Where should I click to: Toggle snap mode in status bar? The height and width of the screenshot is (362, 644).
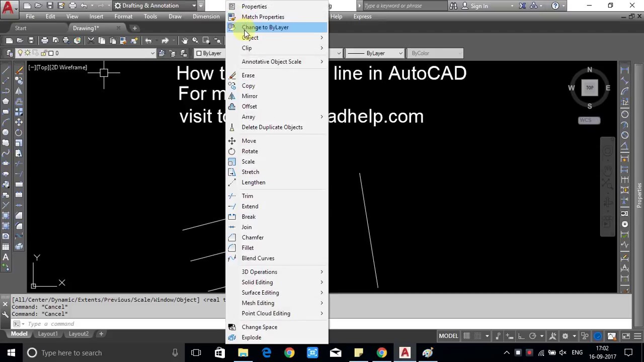click(477, 336)
